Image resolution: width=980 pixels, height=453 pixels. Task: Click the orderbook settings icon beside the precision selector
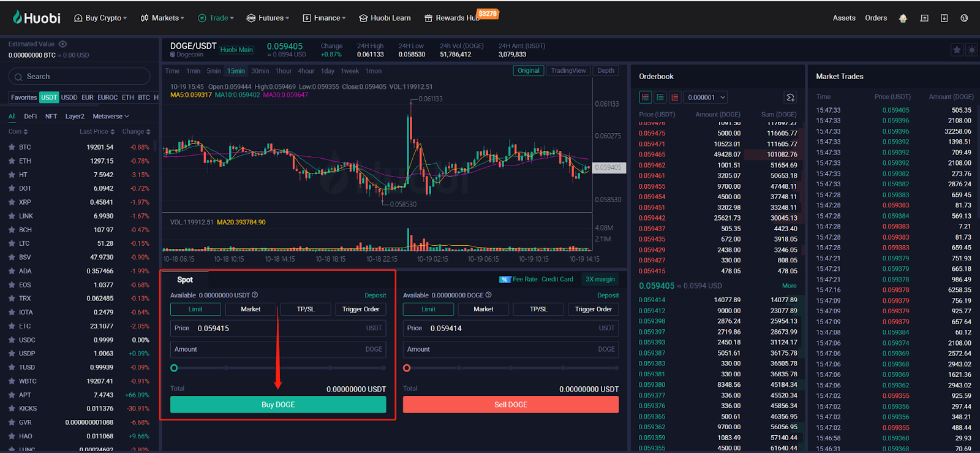click(791, 97)
